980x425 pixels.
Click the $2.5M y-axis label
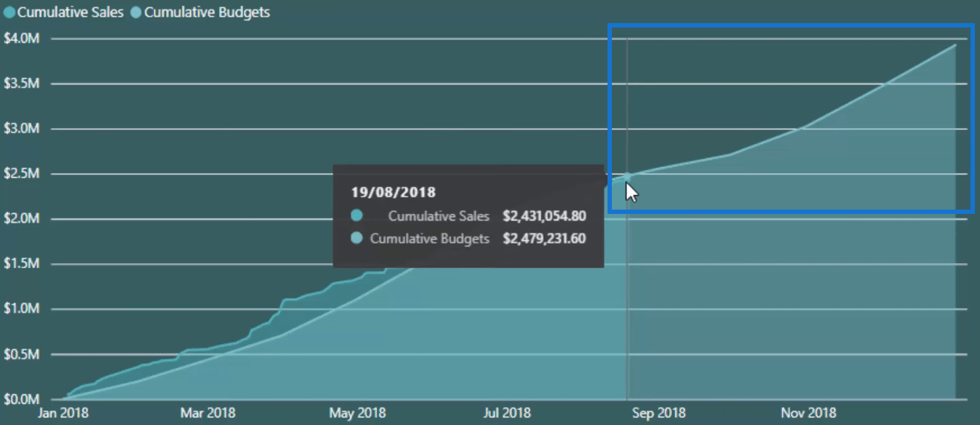[21, 174]
